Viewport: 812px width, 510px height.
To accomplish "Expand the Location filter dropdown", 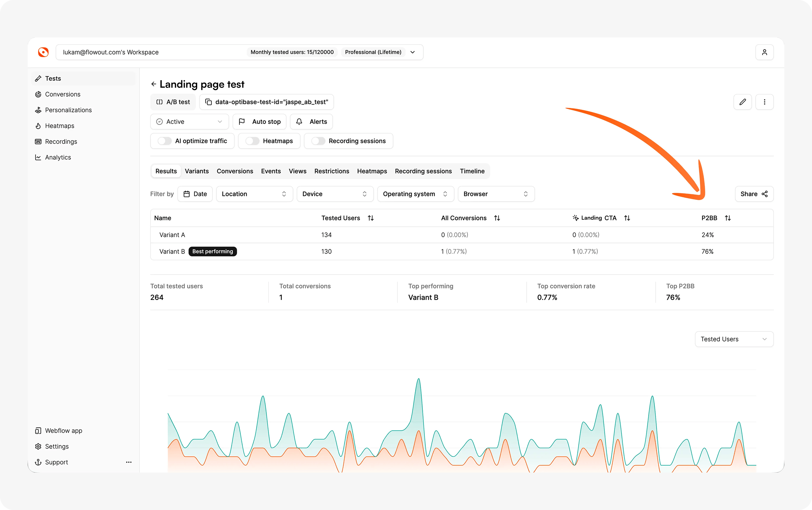I will pos(254,194).
